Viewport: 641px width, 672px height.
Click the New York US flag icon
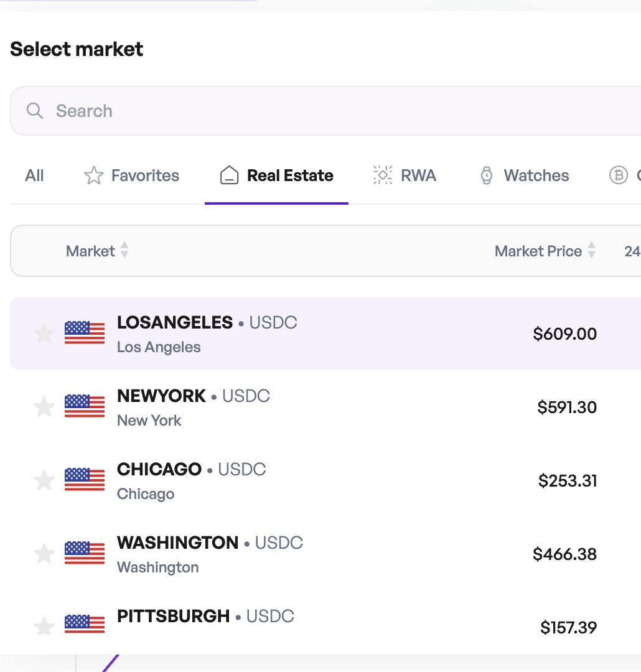[85, 406]
